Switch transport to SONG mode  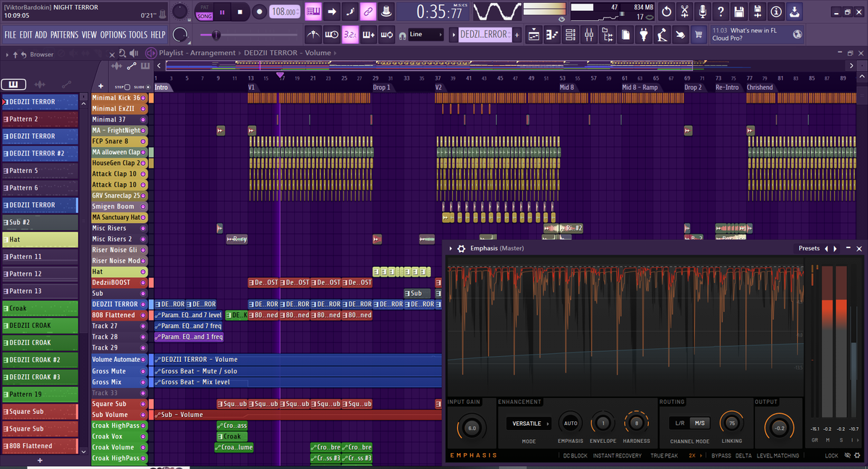click(205, 15)
